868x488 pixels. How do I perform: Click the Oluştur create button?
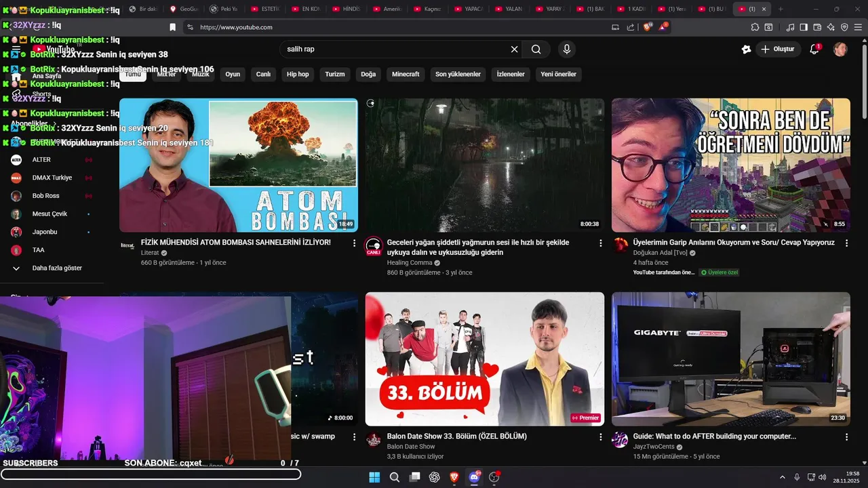click(x=778, y=49)
